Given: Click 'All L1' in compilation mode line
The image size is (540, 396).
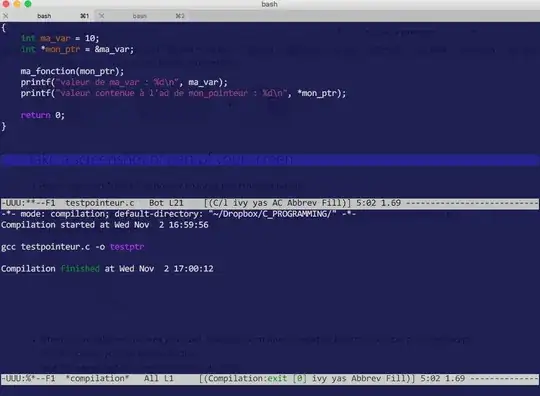Looking at the screenshot, I should point(159,378).
